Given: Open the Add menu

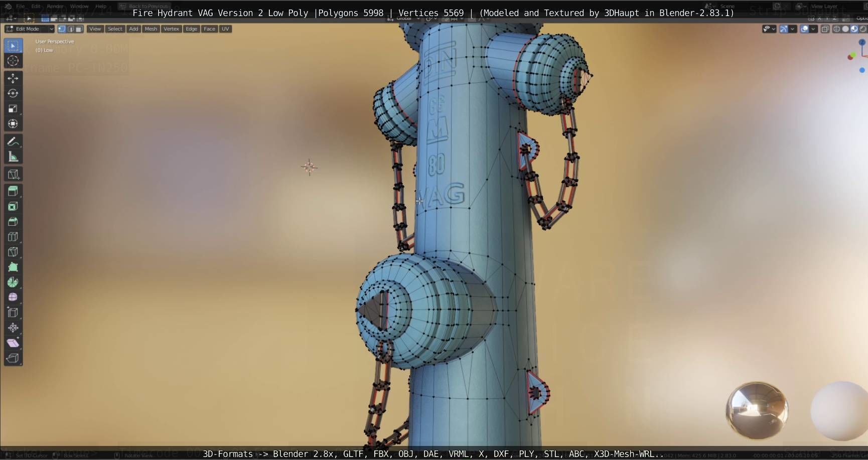Looking at the screenshot, I should pyautogui.click(x=133, y=29).
